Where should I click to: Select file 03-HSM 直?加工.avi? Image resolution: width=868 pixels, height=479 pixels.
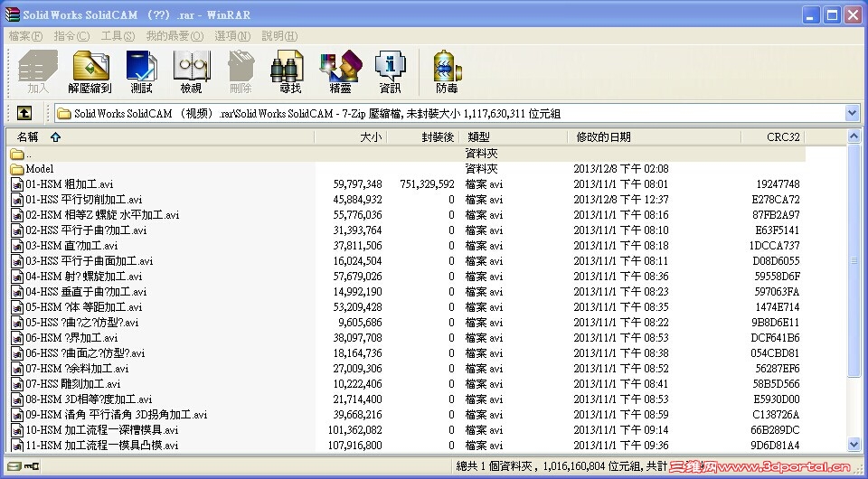(x=71, y=246)
